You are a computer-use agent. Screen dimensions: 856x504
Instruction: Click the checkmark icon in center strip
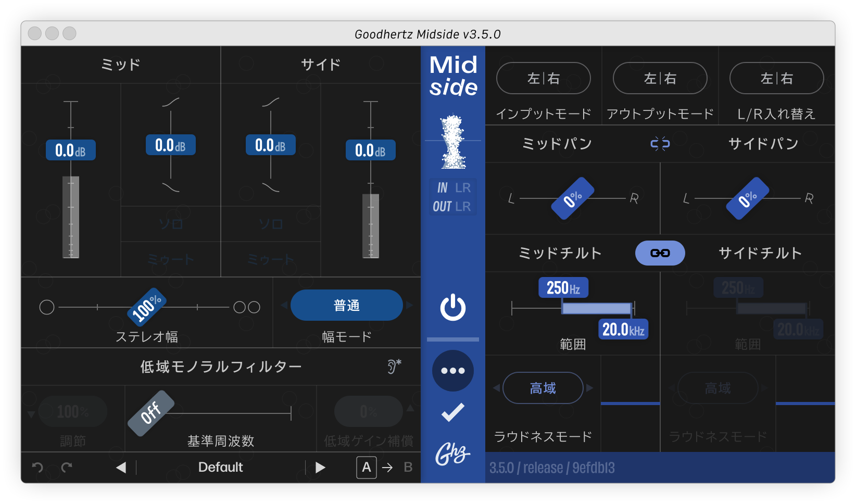(x=452, y=412)
